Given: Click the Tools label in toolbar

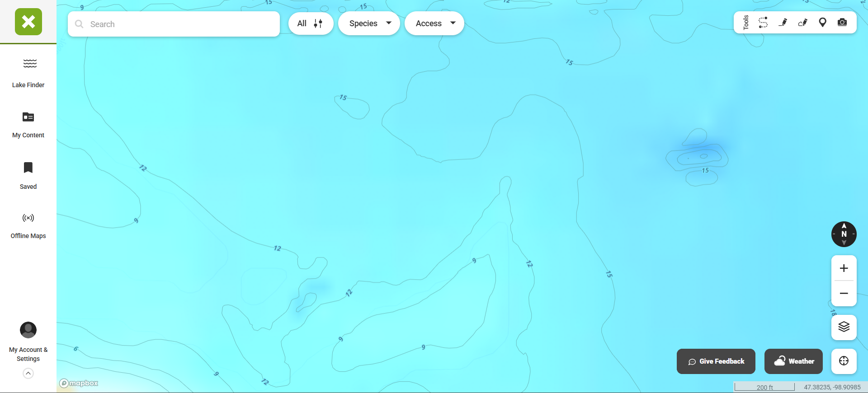Looking at the screenshot, I should tap(746, 23).
